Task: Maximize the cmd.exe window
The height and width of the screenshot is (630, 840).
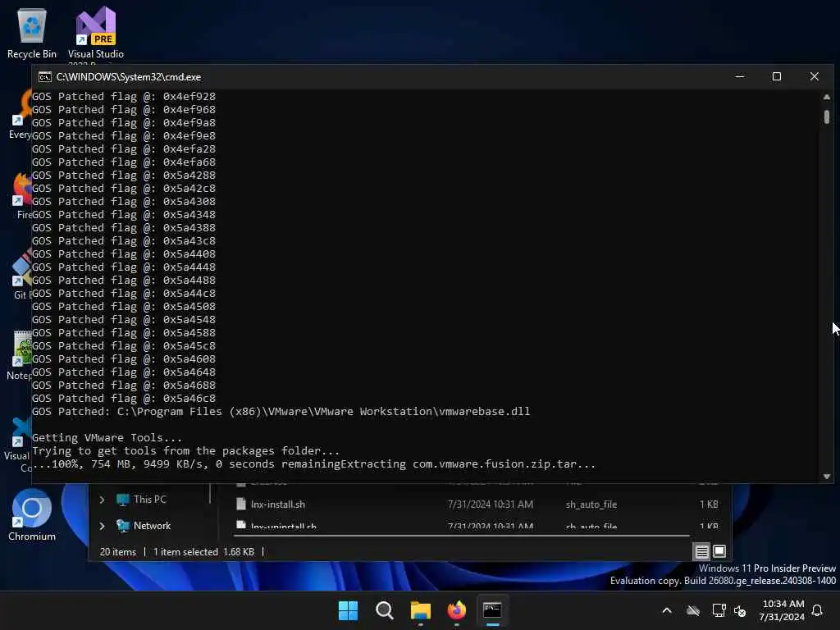Action: [x=776, y=76]
